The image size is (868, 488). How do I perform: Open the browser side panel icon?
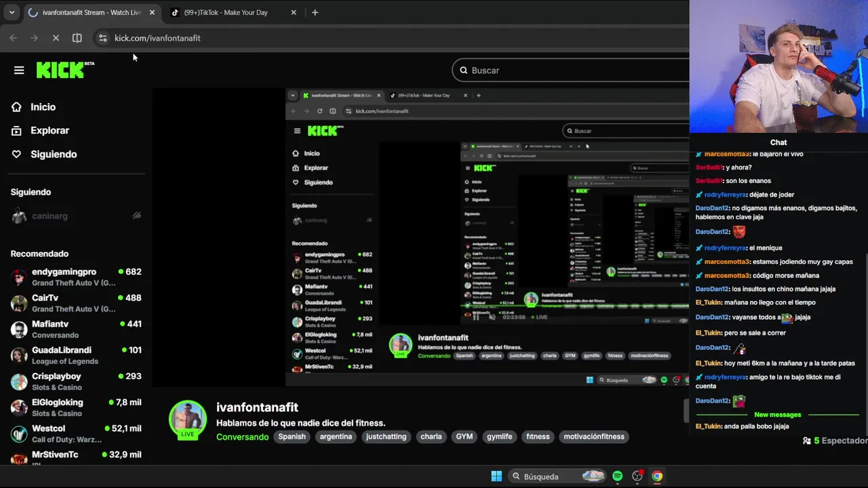point(77,38)
